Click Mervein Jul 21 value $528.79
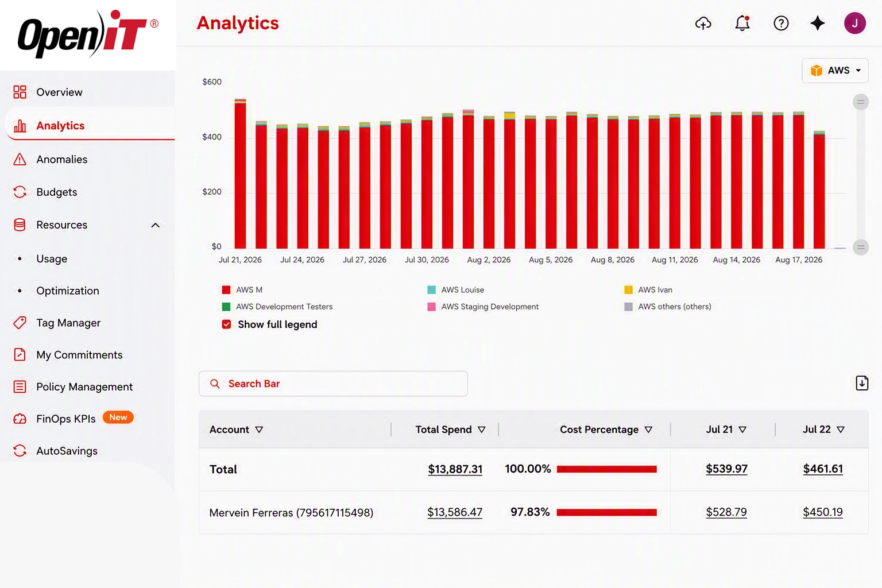 pos(726,512)
